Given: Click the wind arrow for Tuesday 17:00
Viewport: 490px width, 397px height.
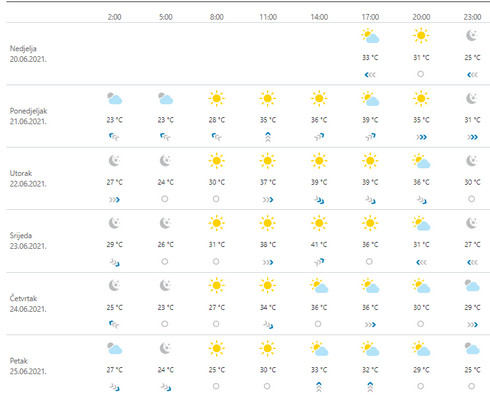Looking at the screenshot, I should [370, 200].
